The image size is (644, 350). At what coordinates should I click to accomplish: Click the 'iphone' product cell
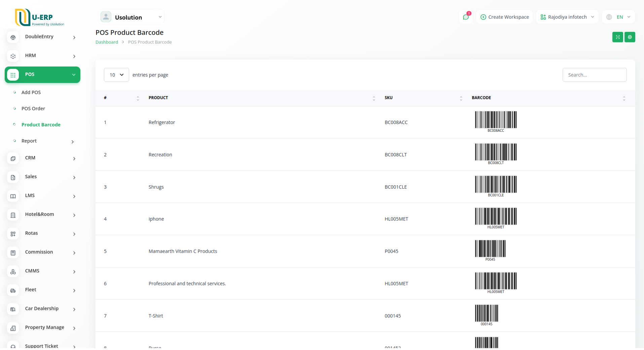pos(156,219)
